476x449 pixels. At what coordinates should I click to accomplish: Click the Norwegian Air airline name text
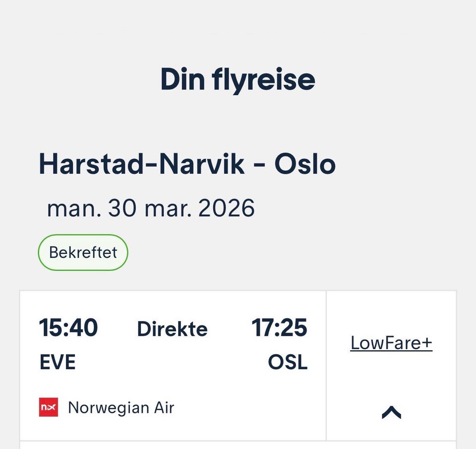click(121, 407)
